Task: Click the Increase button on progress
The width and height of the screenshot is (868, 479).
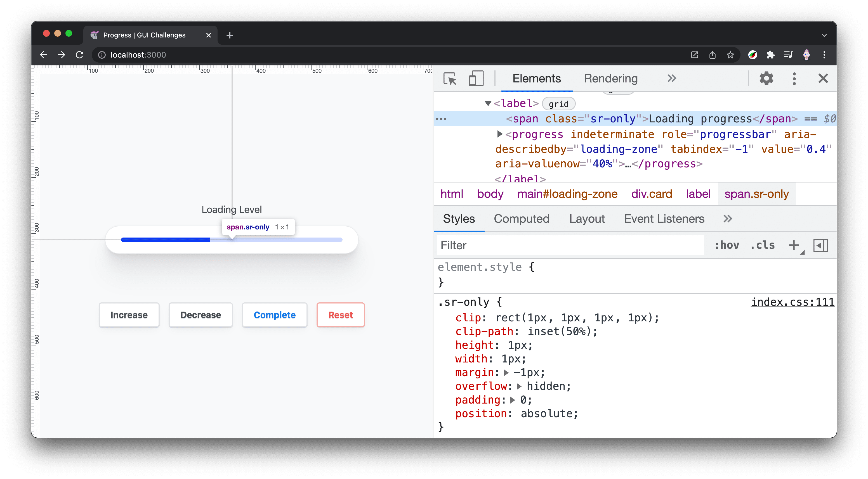Action: coord(129,314)
